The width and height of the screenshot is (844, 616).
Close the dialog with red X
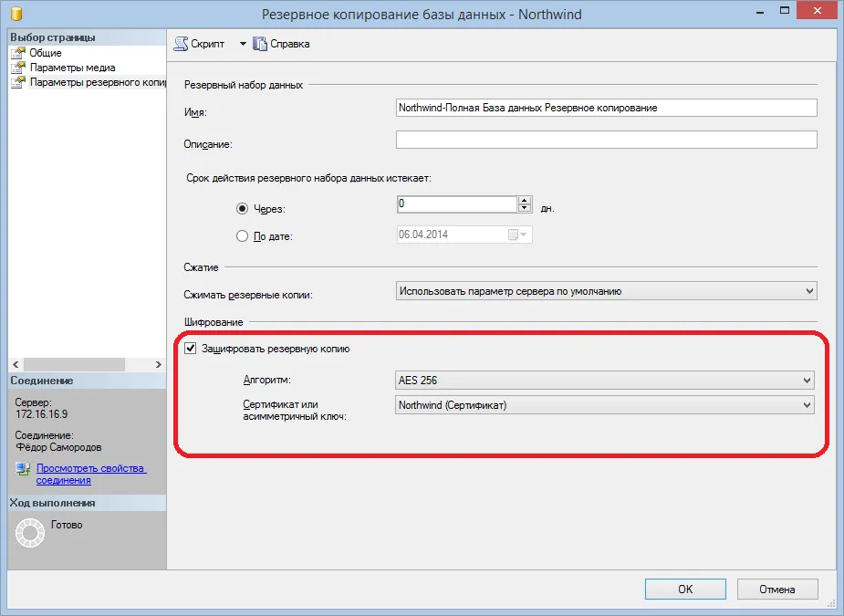(x=818, y=10)
